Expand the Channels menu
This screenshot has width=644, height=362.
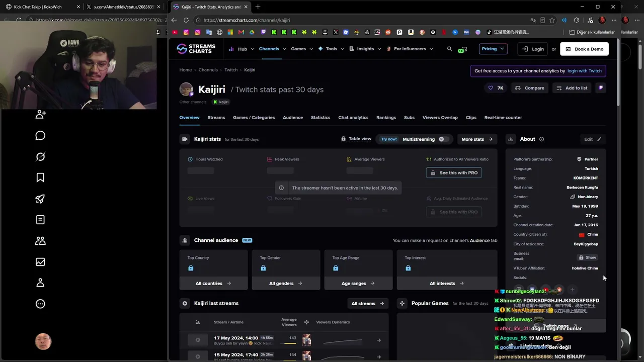(x=272, y=49)
